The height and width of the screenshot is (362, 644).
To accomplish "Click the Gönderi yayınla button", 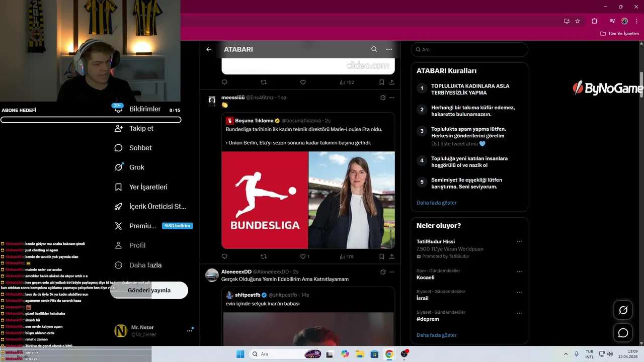I will tap(149, 290).
